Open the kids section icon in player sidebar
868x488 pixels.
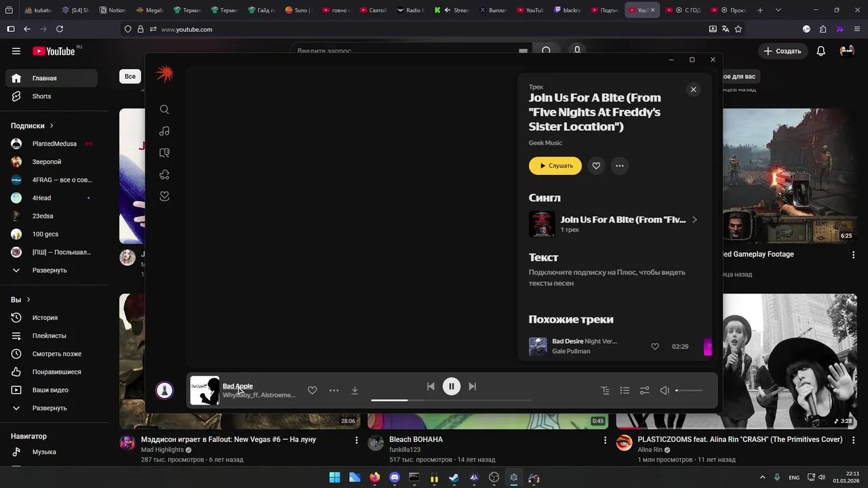tap(164, 174)
